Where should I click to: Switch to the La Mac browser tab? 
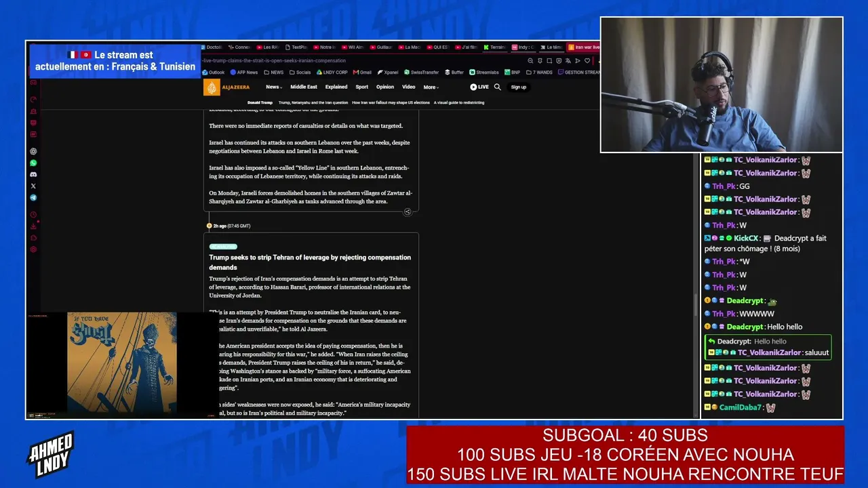coord(410,47)
